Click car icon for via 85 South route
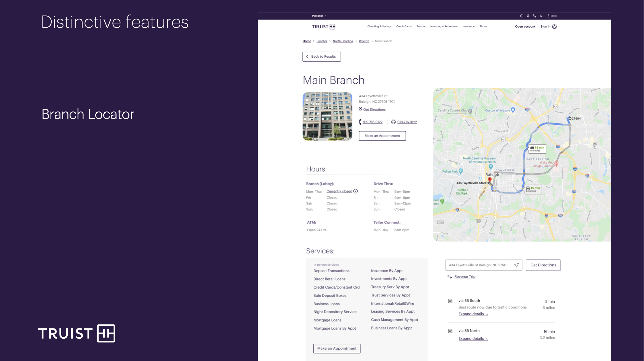Viewport: 644px width, 361px height. pyautogui.click(x=450, y=301)
